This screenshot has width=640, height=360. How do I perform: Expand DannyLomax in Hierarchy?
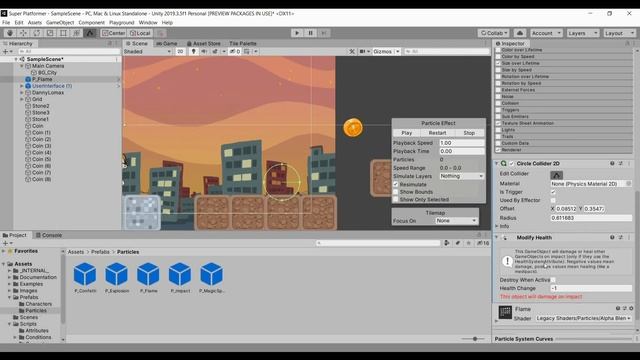coord(22,93)
